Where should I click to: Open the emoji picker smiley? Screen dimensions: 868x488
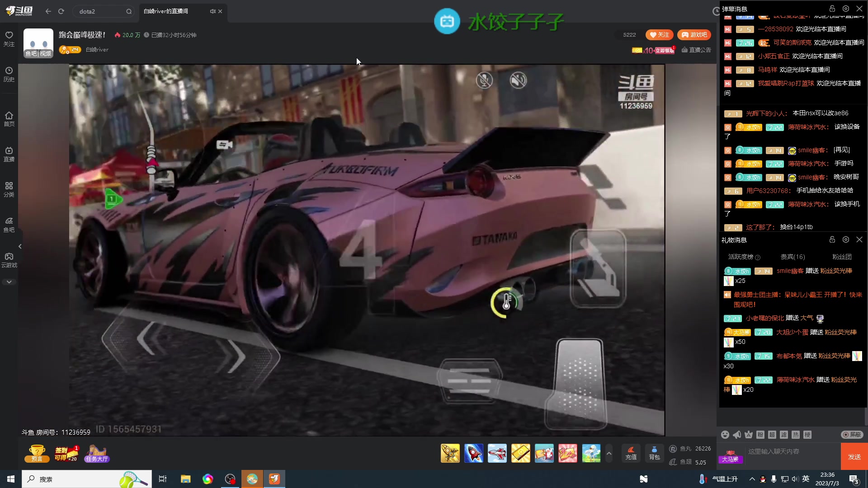[x=725, y=435]
